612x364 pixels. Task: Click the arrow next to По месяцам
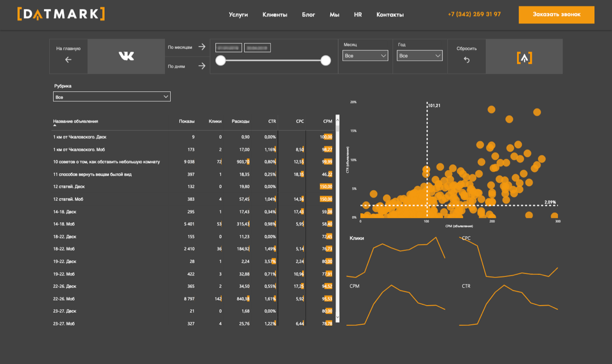(202, 47)
